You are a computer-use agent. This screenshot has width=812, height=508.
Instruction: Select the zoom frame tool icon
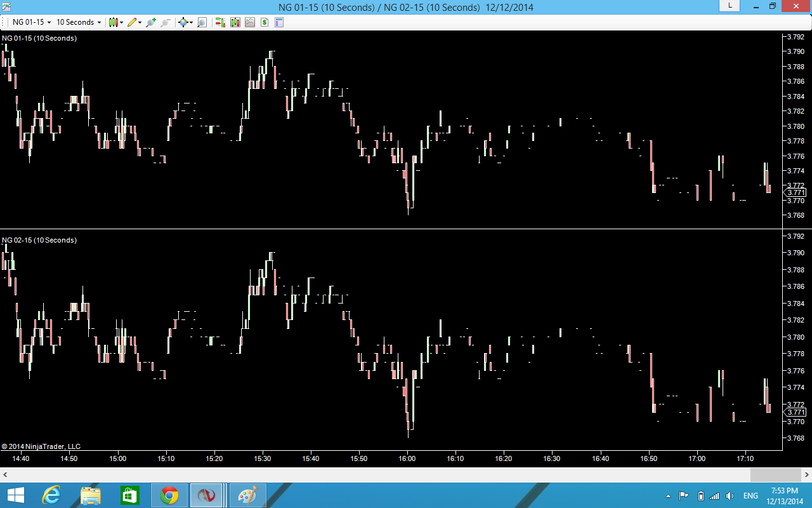coord(202,22)
